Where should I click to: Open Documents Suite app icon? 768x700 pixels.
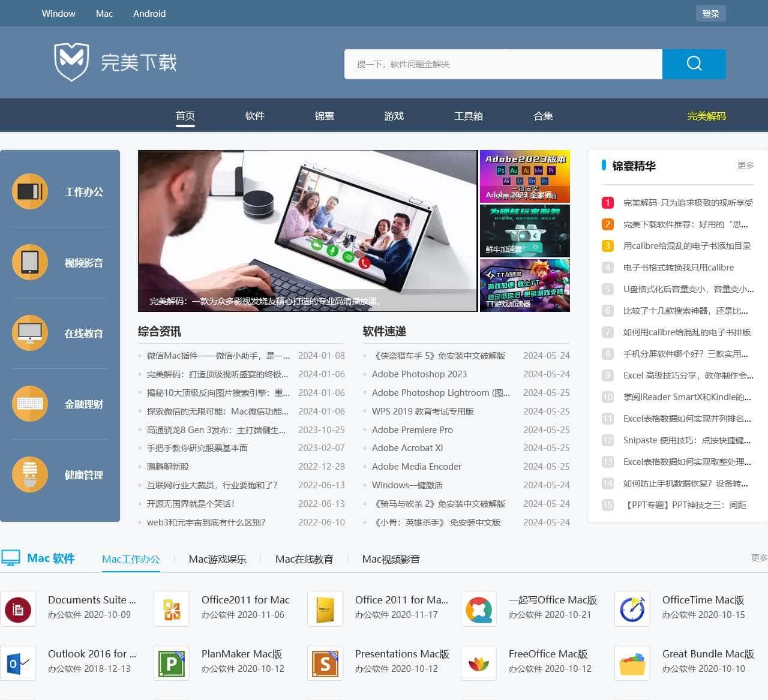18,609
